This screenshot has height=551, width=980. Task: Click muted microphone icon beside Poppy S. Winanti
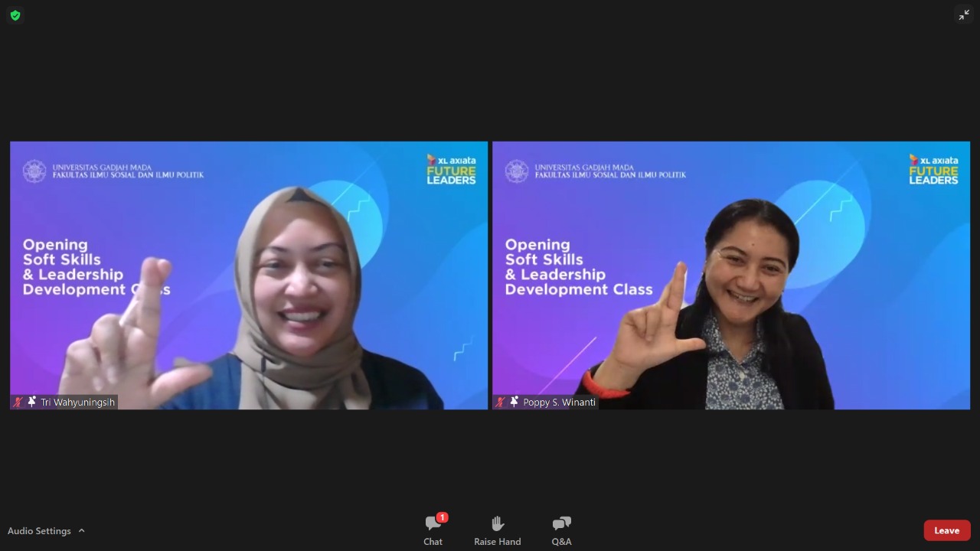pyautogui.click(x=501, y=402)
